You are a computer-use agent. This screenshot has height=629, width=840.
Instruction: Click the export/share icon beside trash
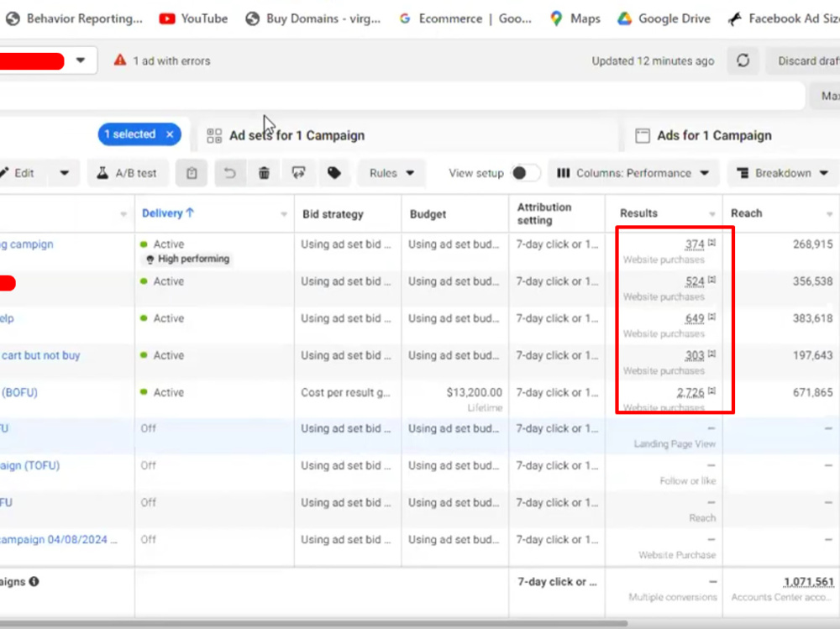298,173
